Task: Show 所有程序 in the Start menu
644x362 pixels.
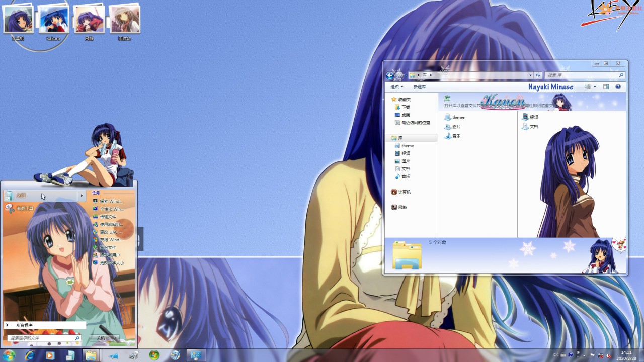Action: [45, 325]
